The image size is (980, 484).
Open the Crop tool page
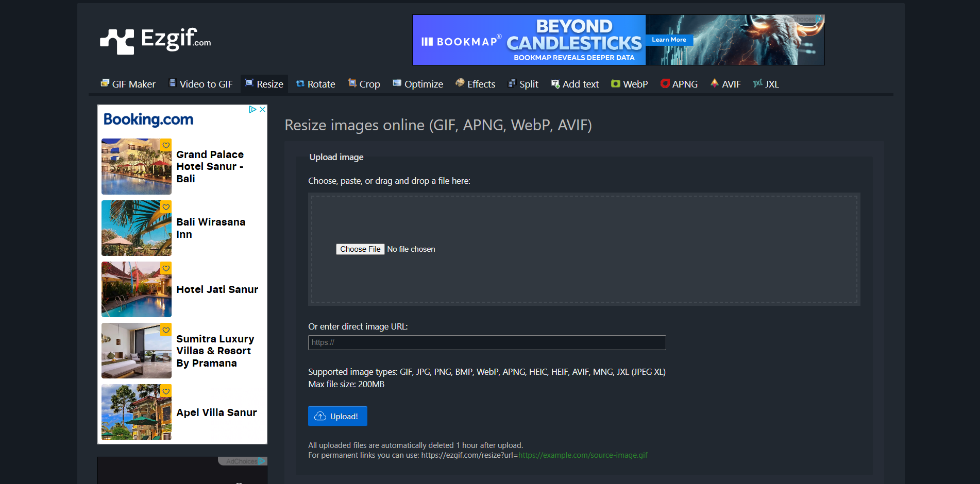364,84
